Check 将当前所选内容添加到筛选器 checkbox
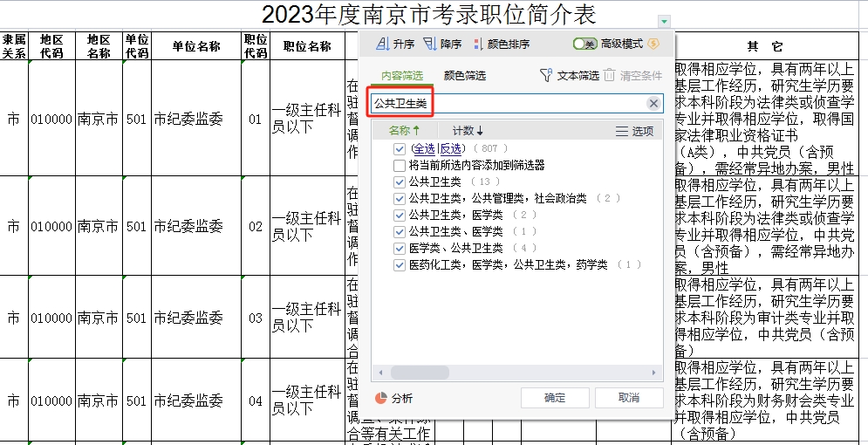This screenshot has width=868, height=445. point(400,165)
